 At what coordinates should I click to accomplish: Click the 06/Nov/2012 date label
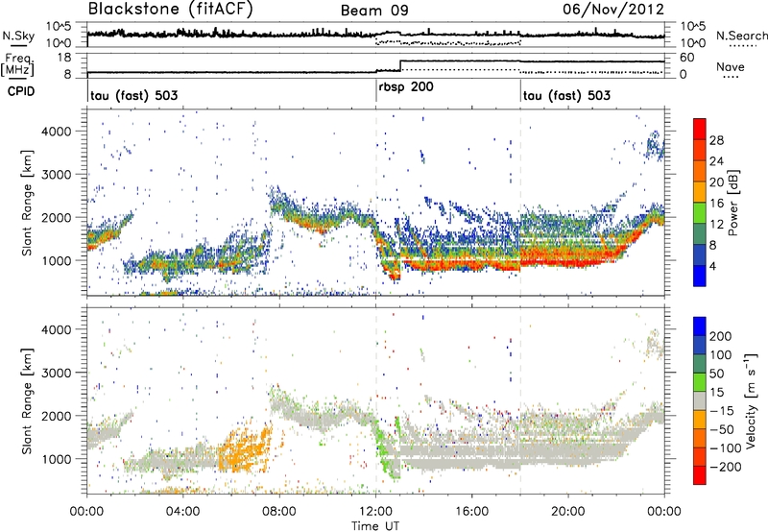coord(613,10)
